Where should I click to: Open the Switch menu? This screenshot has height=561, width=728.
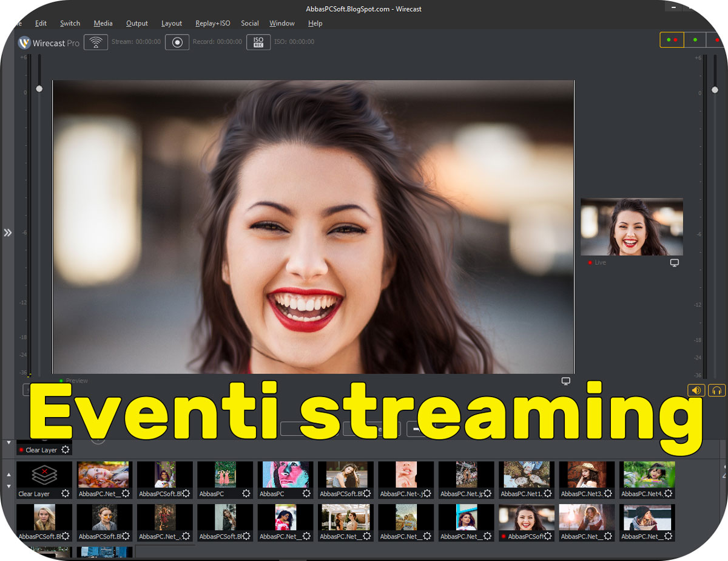click(70, 23)
